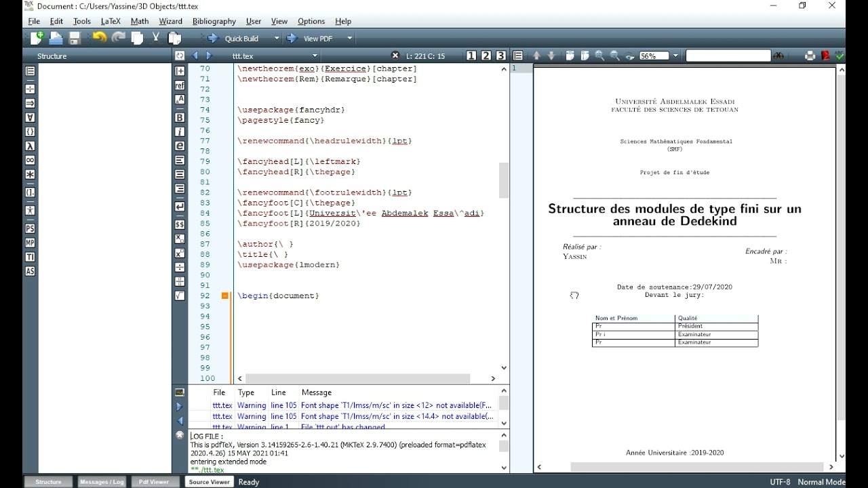The width and height of the screenshot is (868, 488).
Task: Insert square root symbol
Action: (x=180, y=296)
